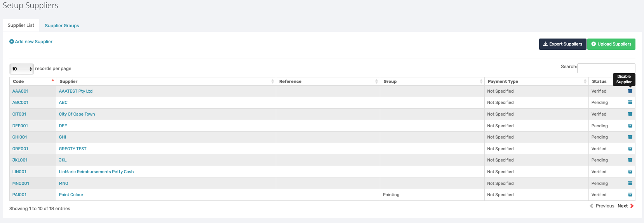Open the ABC supplier name link

coord(63,102)
